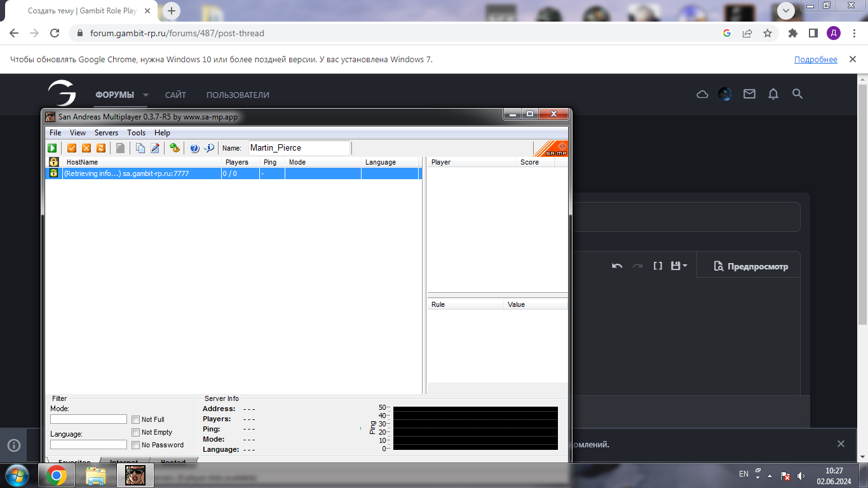This screenshot has width=868, height=488.
Task: Toggle the Not Empty checkbox
Action: point(135,432)
